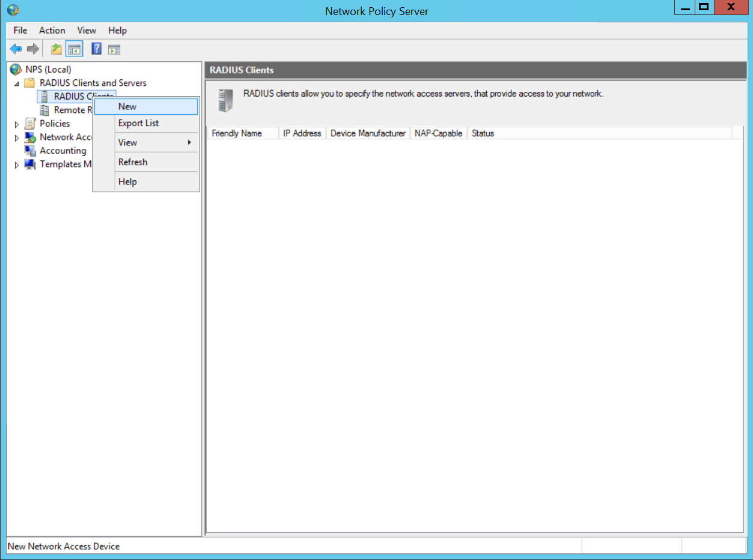
Task: Expand the Network Access Protection node
Action: pyautogui.click(x=17, y=138)
